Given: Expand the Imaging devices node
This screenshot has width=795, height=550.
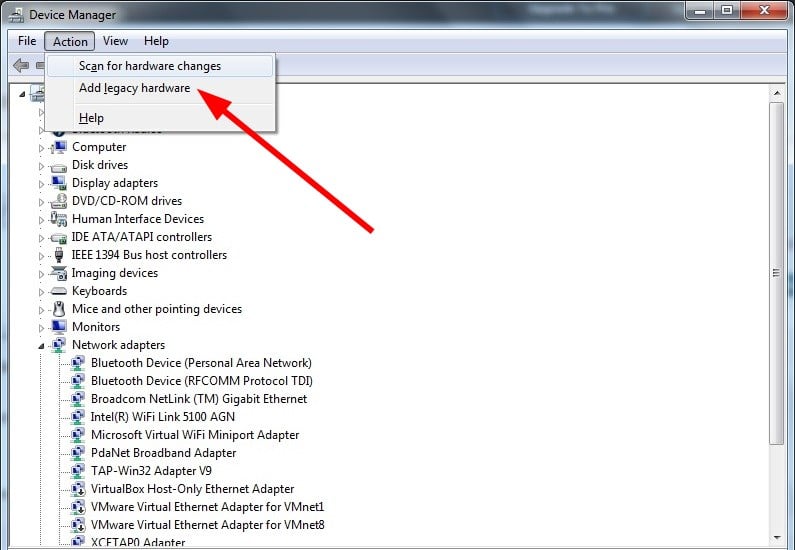Looking at the screenshot, I should pyautogui.click(x=42, y=274).
